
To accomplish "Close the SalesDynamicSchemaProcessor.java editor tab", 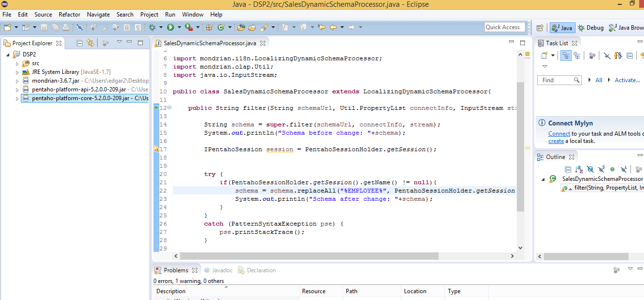I will pyautogui.click(x=262, y=43).
